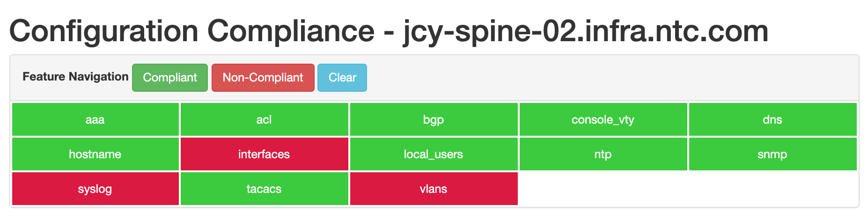Go to the tacacs feature
This screenshot has height=220, width=868.
pyautogui.click(x=265, y=189)
